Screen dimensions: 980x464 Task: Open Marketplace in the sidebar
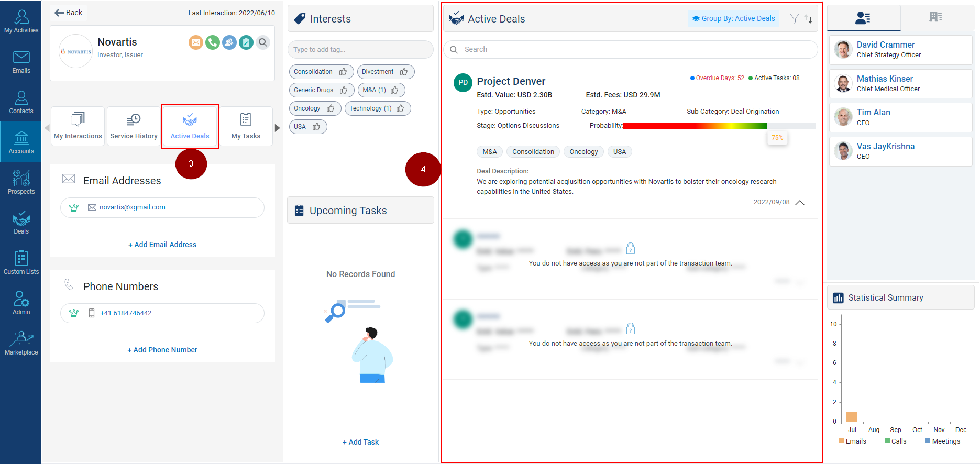pos(21,343)
